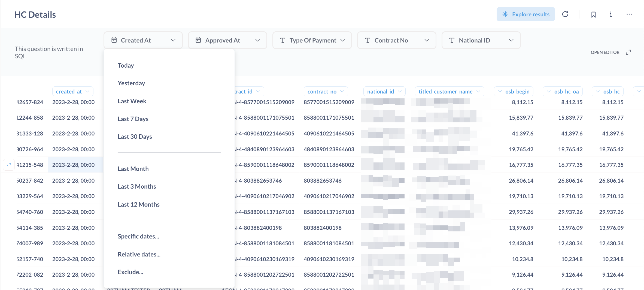Open Exclude... option
644x290 pixels.
pos(130,272)
